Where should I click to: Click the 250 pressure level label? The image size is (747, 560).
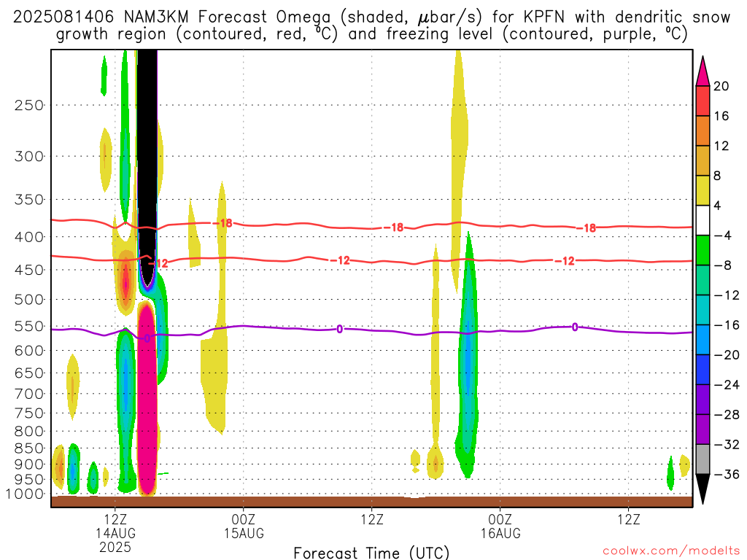click(29, 105)
